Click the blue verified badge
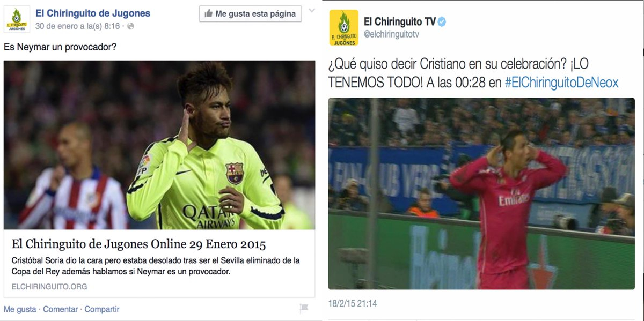Viewport: 644px width, 321px height. coord(442,22)
